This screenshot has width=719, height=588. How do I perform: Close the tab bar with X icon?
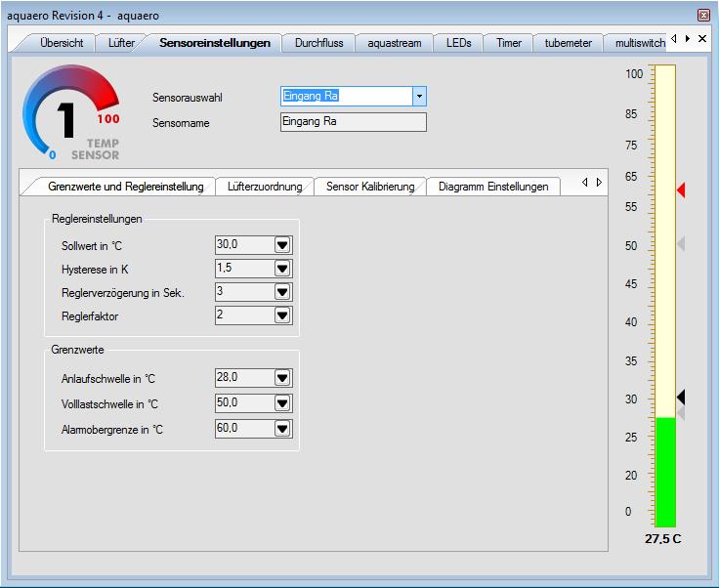point(702,39)
